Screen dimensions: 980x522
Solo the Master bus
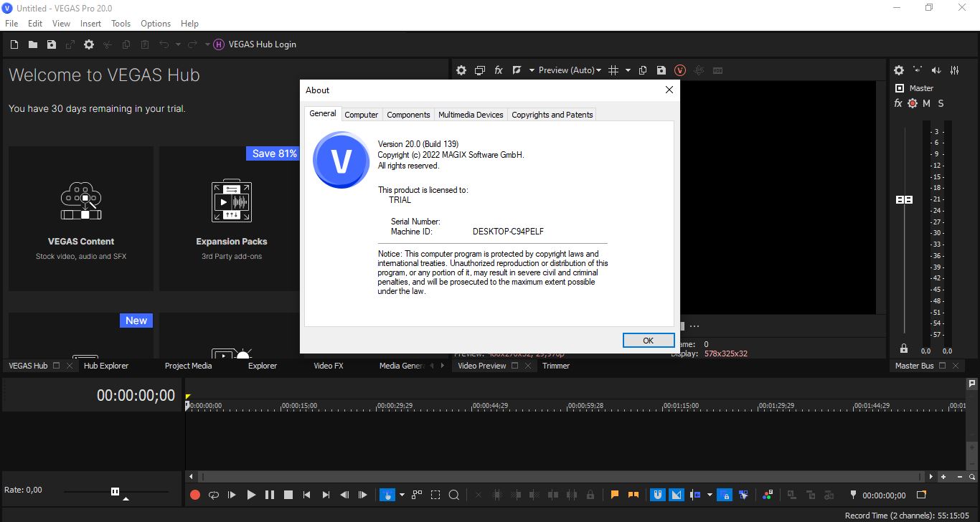coord(941,103)
